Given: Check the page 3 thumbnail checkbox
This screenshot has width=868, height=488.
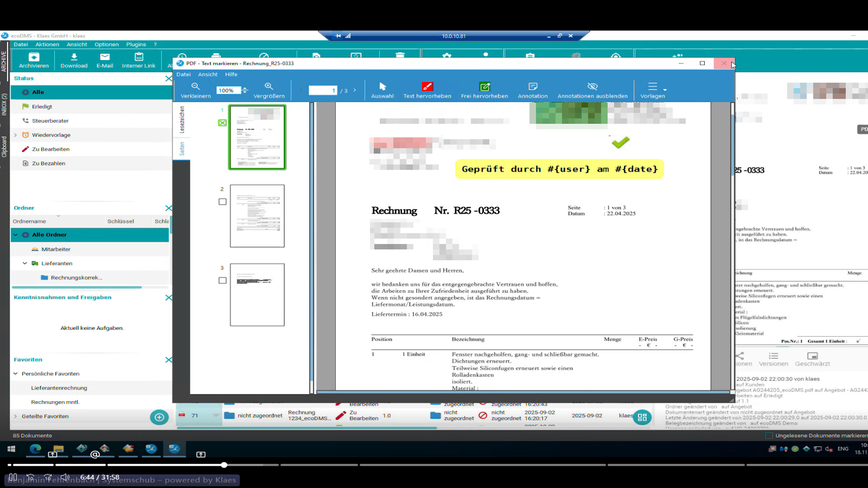Looking at the screenshot, I should 222,280.
